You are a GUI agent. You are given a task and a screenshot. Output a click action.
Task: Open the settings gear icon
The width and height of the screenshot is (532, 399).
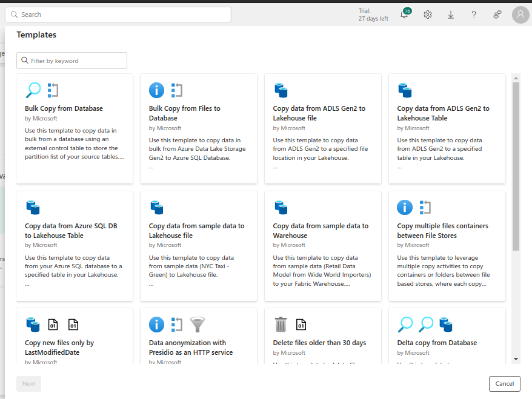click(428, 15)
